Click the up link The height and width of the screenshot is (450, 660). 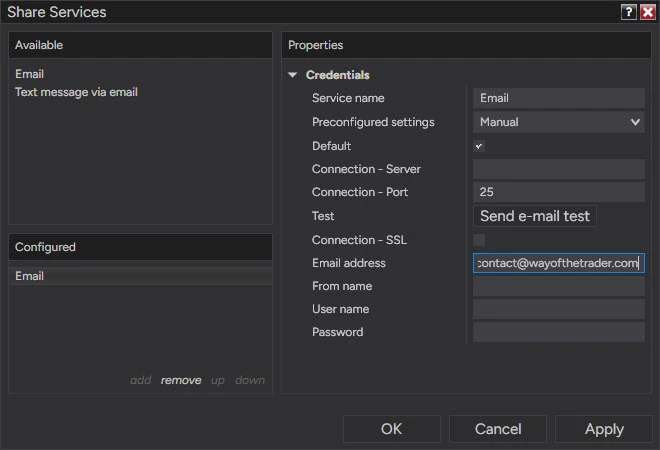coord(218,380)
